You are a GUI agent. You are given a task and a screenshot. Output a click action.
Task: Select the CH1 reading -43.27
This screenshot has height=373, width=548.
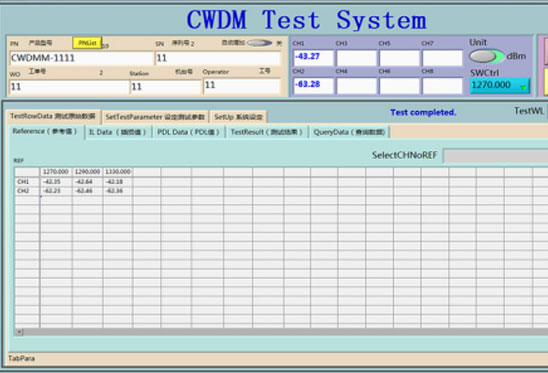coord(313,57)
